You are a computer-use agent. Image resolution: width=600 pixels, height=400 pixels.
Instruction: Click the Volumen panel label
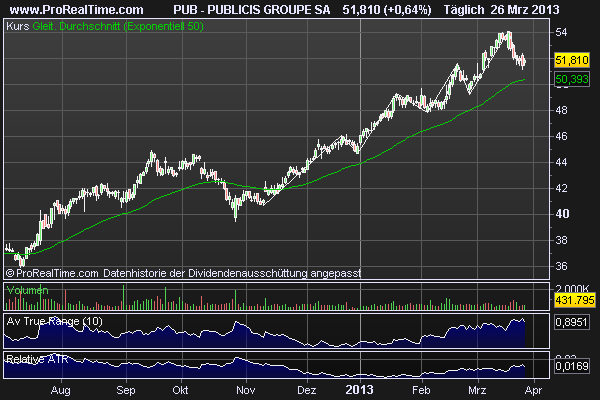click(x=28, y=291)
